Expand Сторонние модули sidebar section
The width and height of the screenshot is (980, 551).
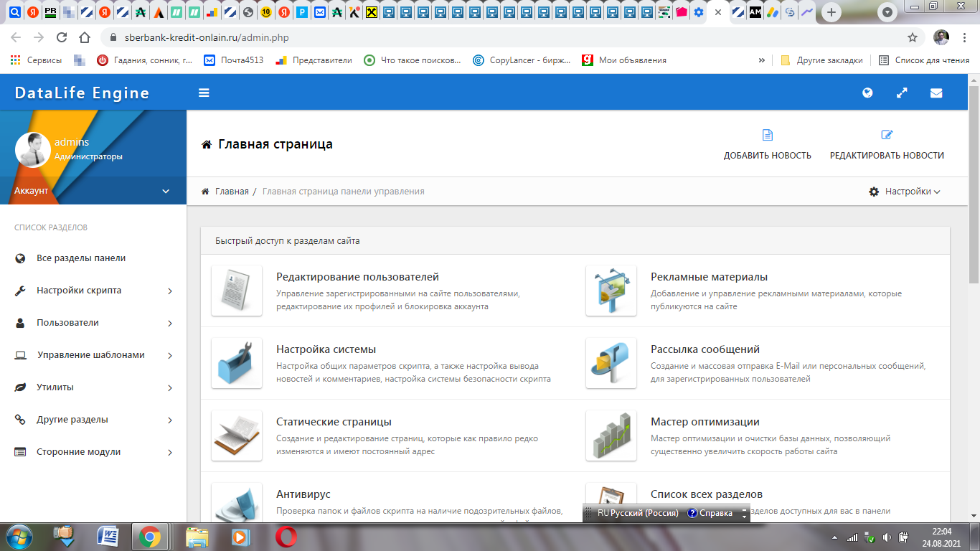point(93,452)
